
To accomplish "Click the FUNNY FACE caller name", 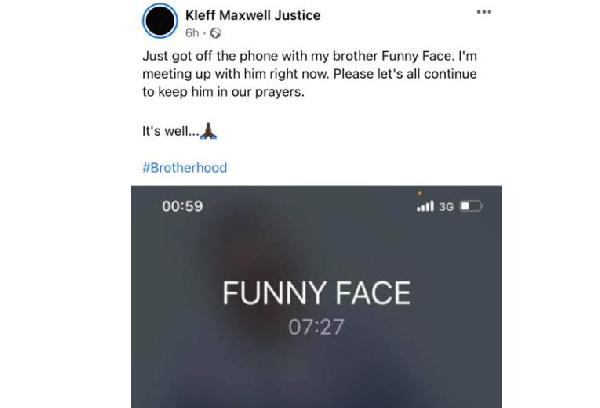I will pos(317,293).
